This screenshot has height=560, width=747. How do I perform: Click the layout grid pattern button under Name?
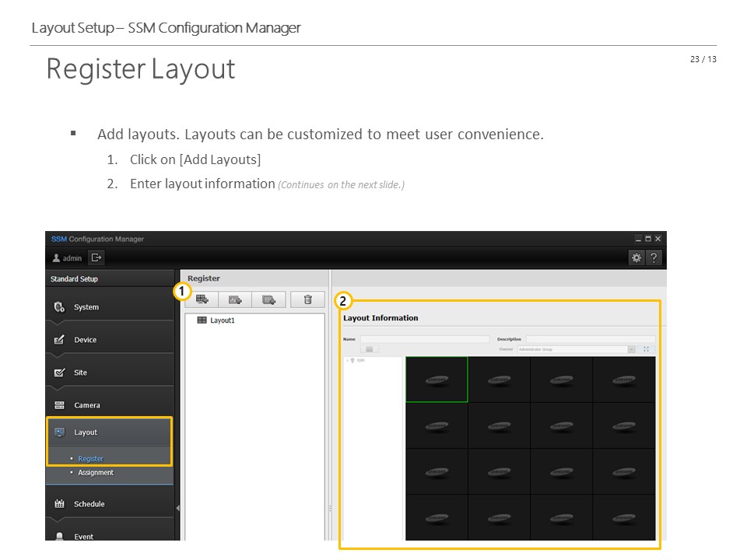[x=369, y=349]
